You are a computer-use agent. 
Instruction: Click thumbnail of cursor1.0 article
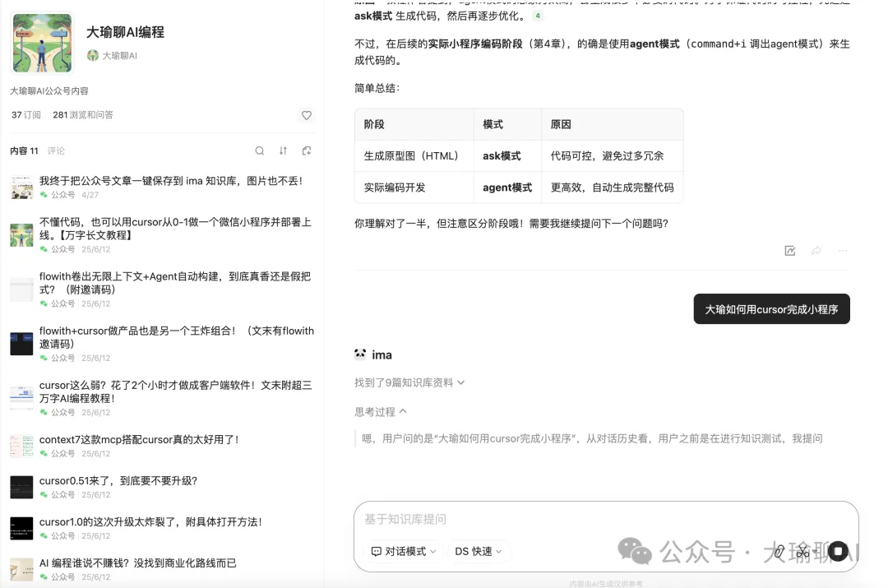[21, 529]
